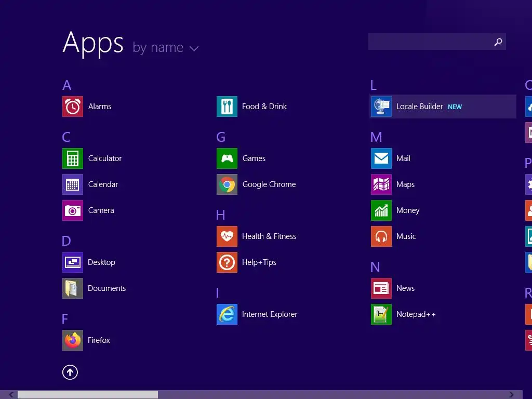
Task: Launch Google Chrome icon
Action: [x=227, y=184]
